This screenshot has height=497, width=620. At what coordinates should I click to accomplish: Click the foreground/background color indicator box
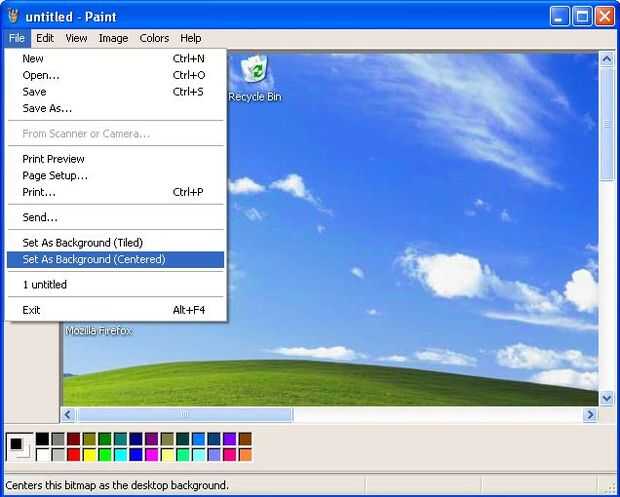point(19,447)
